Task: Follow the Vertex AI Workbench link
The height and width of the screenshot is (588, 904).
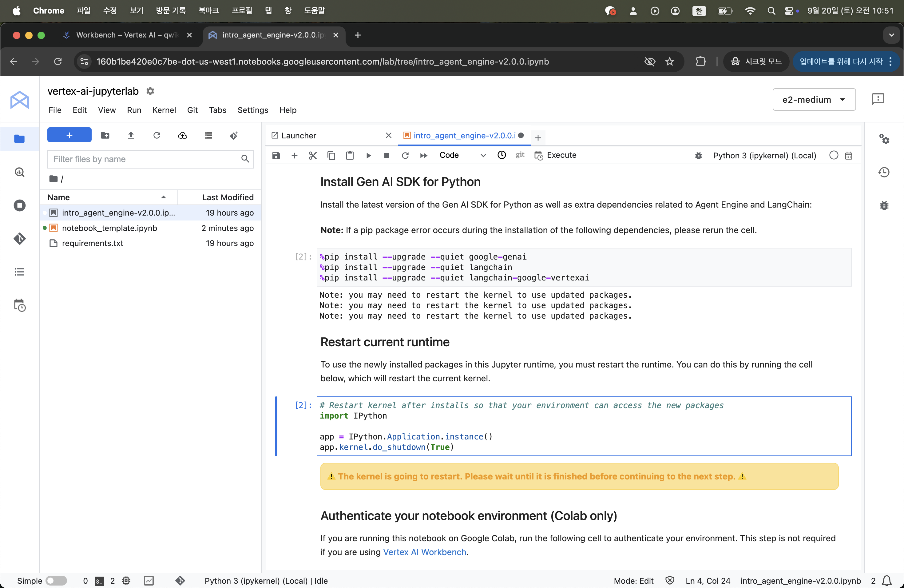Action: pos(424,552)
